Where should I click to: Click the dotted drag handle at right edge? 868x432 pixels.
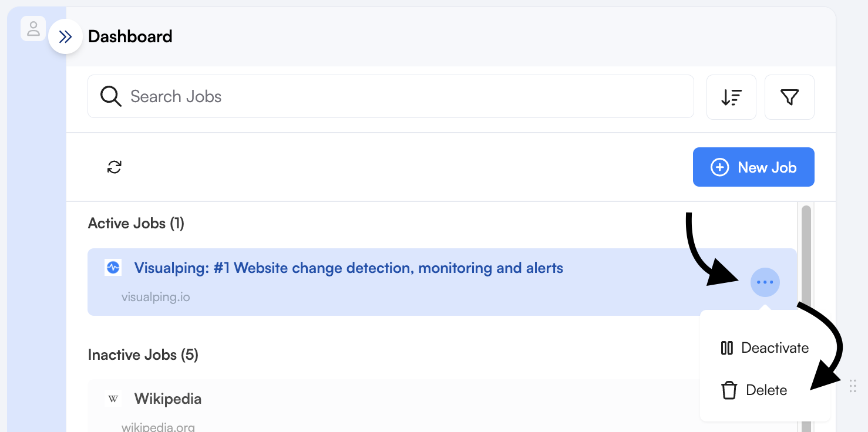(x=853, y=386)
